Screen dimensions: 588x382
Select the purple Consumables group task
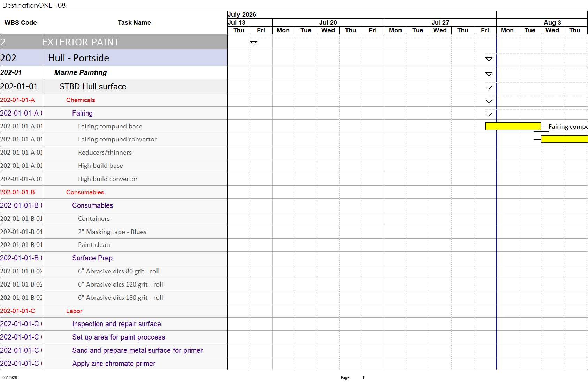[93, 205]
